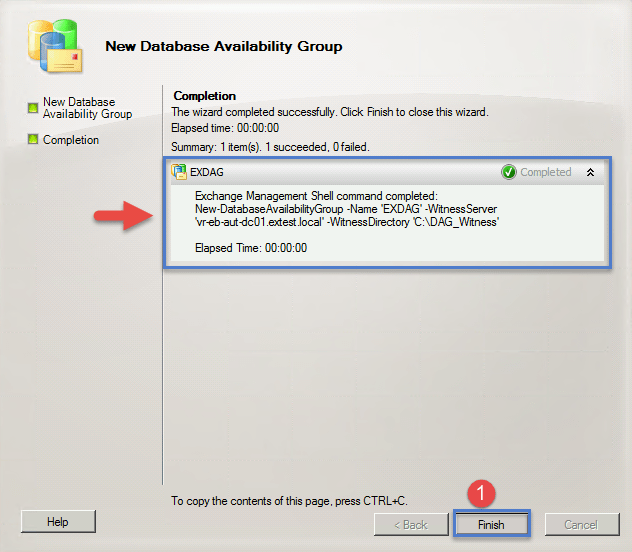
Task: Click the Help button
Action: 58,521
